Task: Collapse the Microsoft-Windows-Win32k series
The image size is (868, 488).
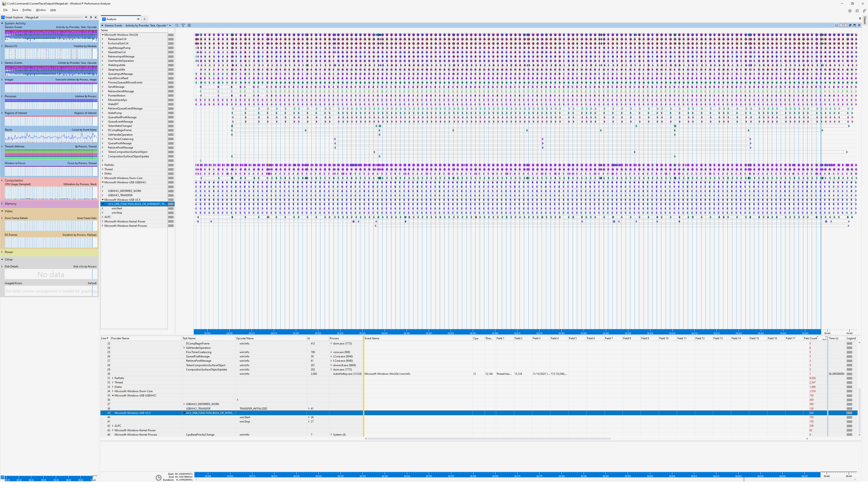Action: (x=103, y=35)
